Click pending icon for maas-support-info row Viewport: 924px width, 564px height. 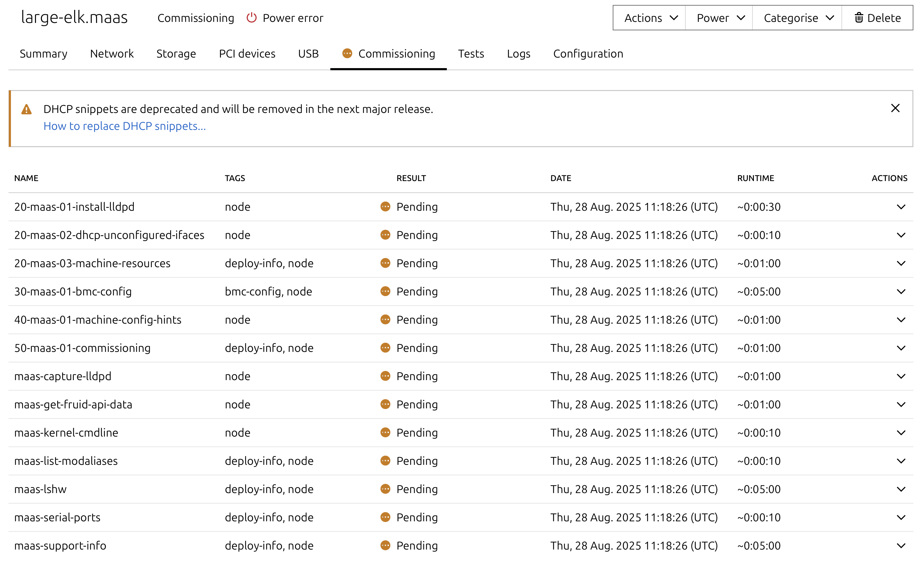point(385,545)
